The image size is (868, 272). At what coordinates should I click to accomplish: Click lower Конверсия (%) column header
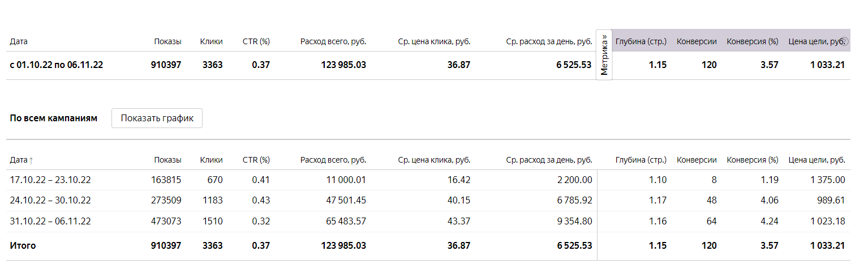pyautogui.click(x=752, y=160)
